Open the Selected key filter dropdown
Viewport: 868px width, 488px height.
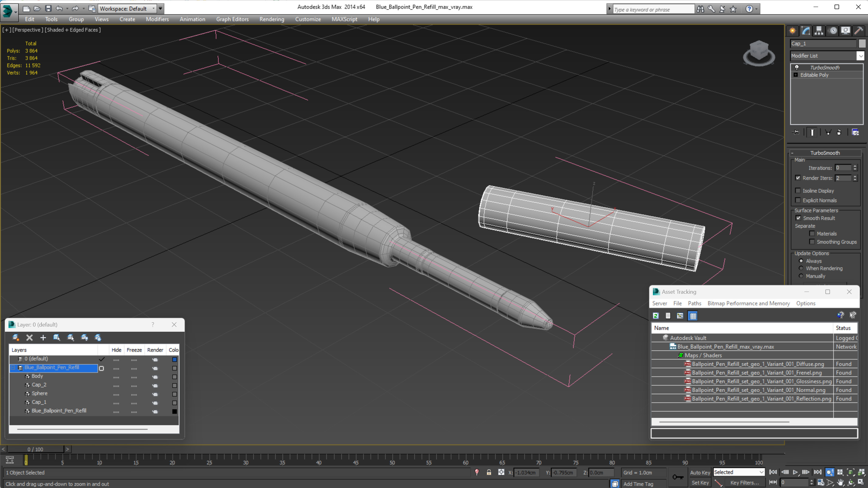tap(739, 472)
